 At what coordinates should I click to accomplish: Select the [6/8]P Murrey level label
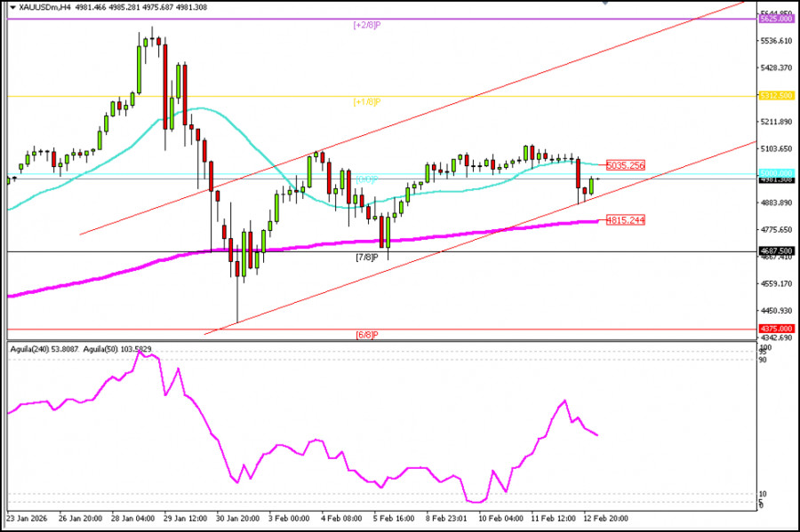click(367, 335)
